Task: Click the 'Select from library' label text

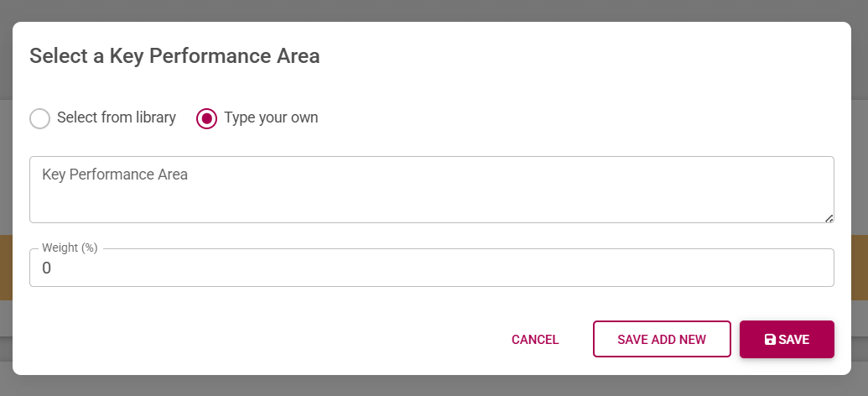Action: 116,117
